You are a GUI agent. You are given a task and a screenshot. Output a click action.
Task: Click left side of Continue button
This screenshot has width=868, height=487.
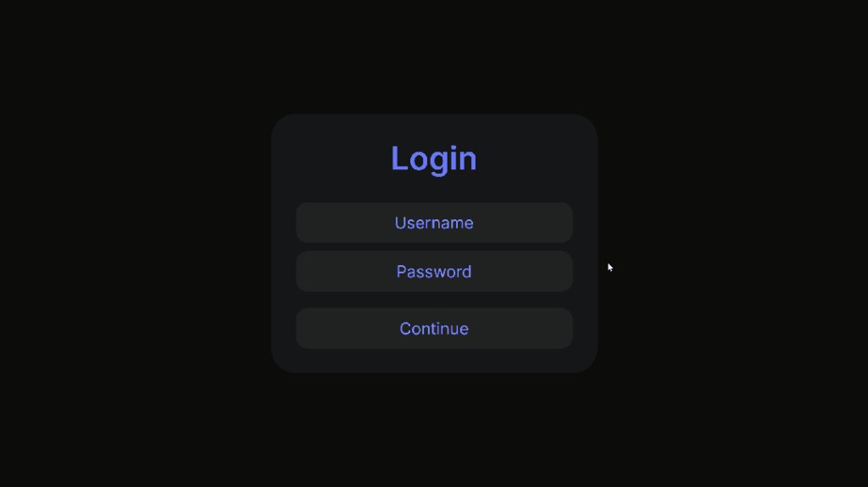[x=310, y=328]
